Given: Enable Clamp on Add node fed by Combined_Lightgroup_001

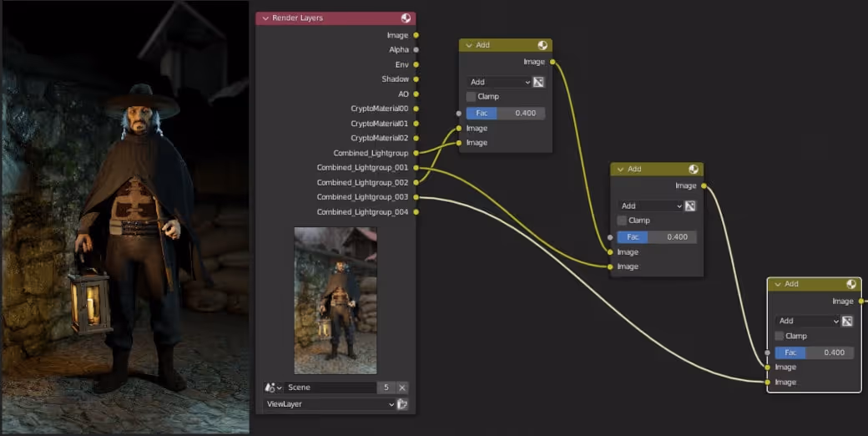Looking at the screenshot, I should coord(623,221).
